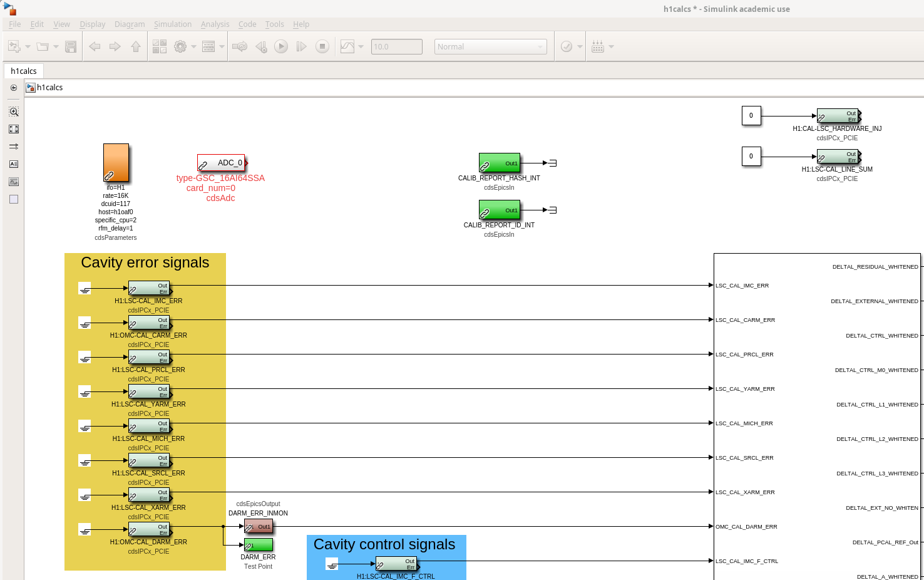Expand the New Model dropdown arrow
Screen dimensions: 924x580
pyautogui.click(x=28, y=47)
